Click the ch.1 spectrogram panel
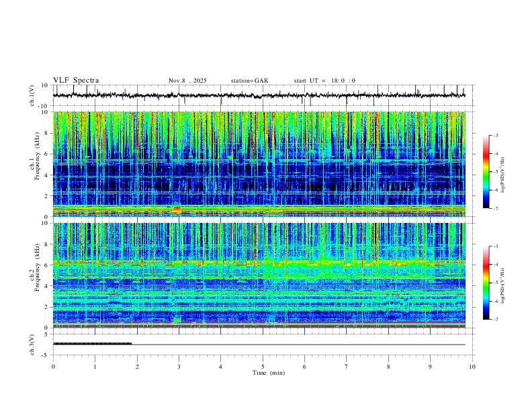Viewport: 532px width, 411px height. (x=259, y=164)
